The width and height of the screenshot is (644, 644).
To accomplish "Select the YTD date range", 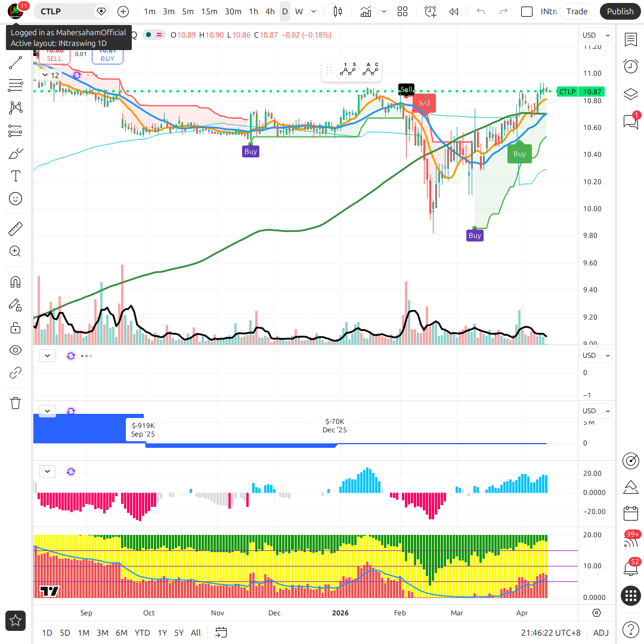I will 142,633.
